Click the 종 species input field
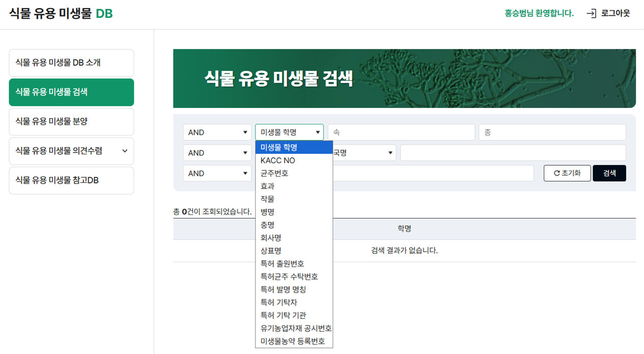 [552, 132]
